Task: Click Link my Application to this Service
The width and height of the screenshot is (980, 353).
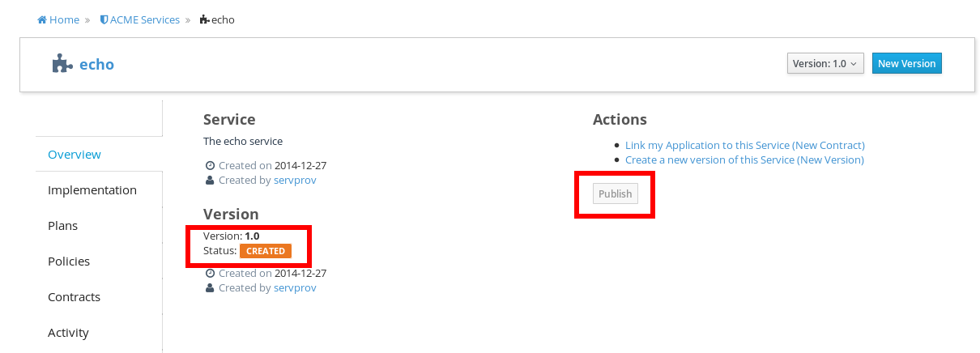Action: 745,145
